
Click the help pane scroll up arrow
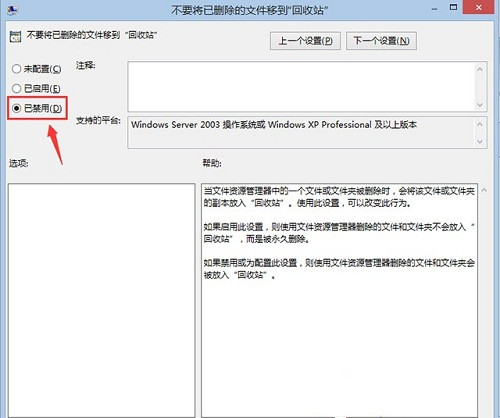click(x=484, y=190)
